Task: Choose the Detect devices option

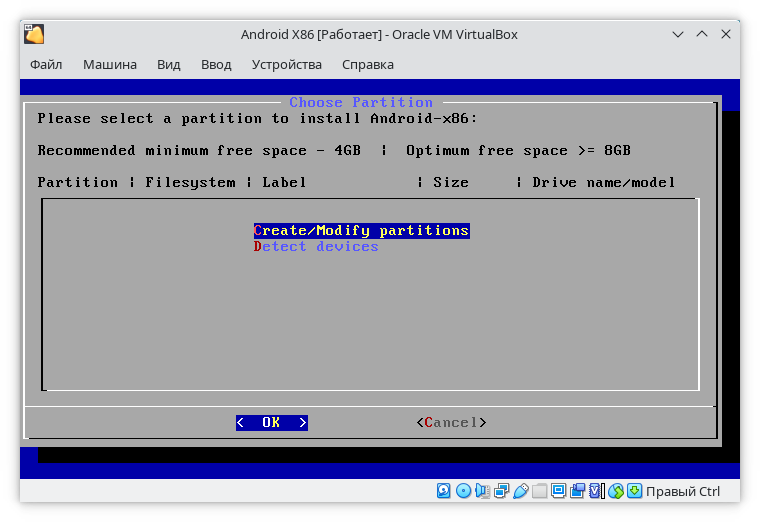Action: click(316, 247)
